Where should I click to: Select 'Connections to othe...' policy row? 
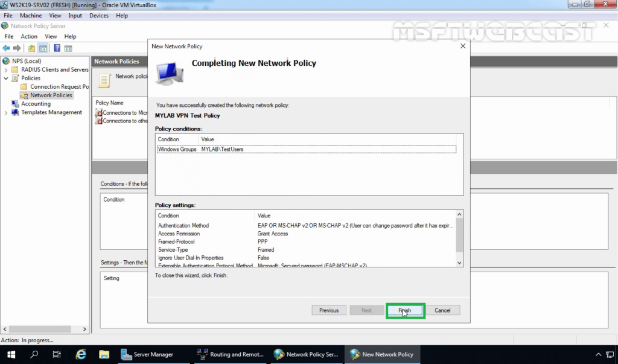(121, 121)
